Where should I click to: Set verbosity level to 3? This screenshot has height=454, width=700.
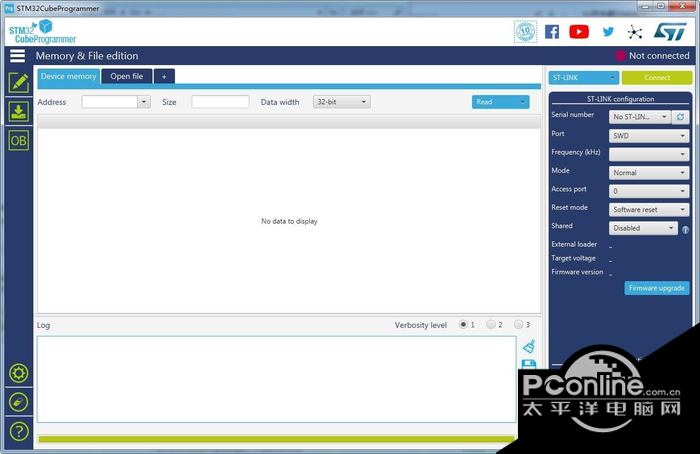[518, 325]
